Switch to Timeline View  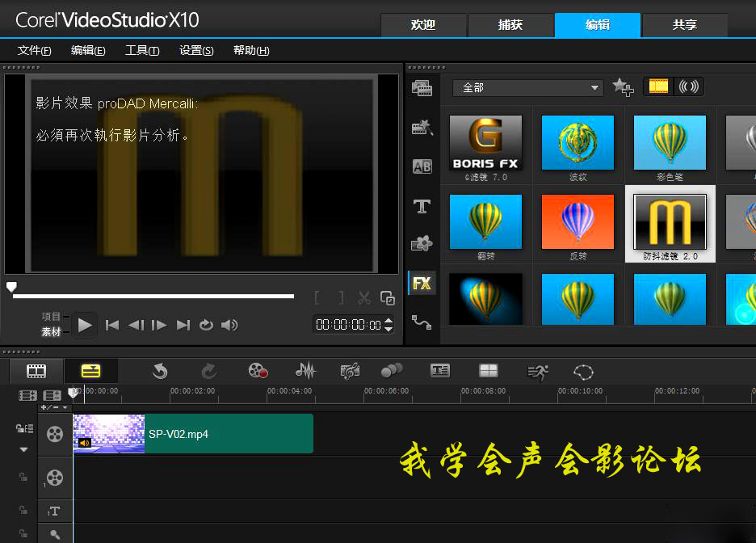pyautogui.click(x=90, y=371)
